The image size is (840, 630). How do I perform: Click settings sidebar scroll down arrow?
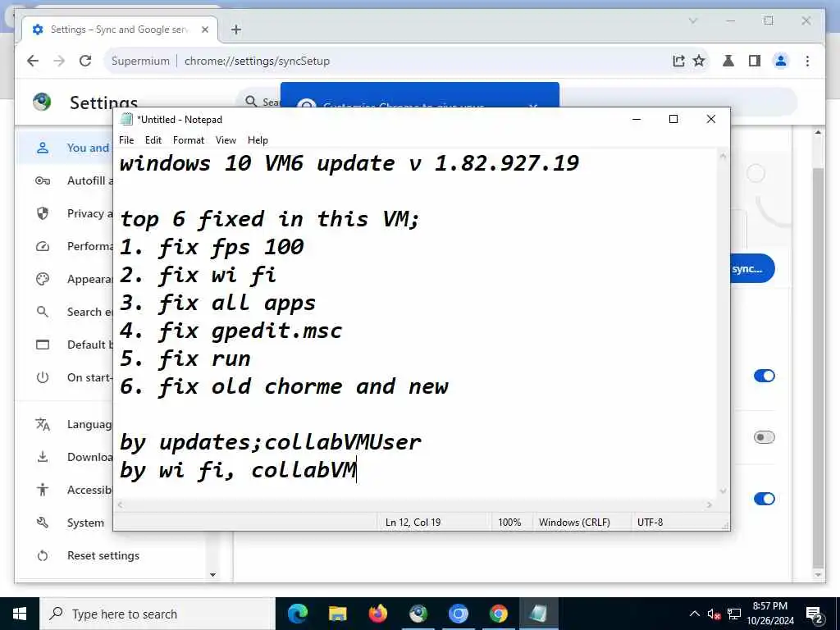tap(212, 575)
